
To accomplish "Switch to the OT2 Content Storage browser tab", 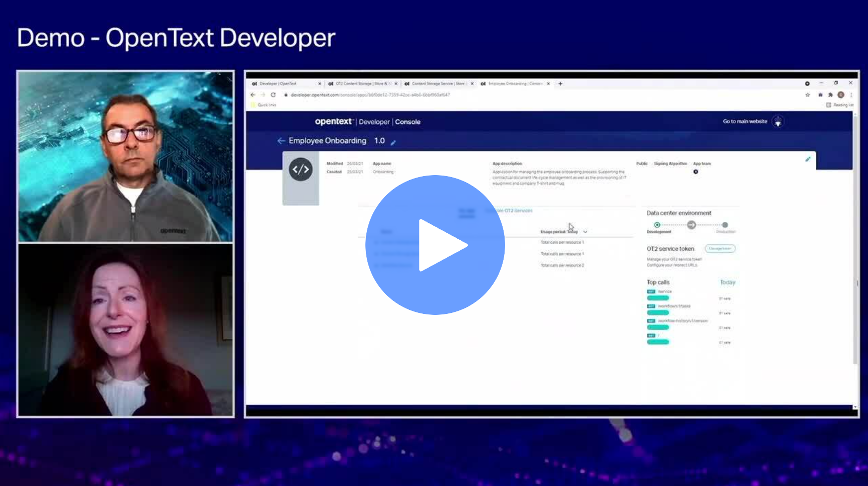I will click(363, 84).
